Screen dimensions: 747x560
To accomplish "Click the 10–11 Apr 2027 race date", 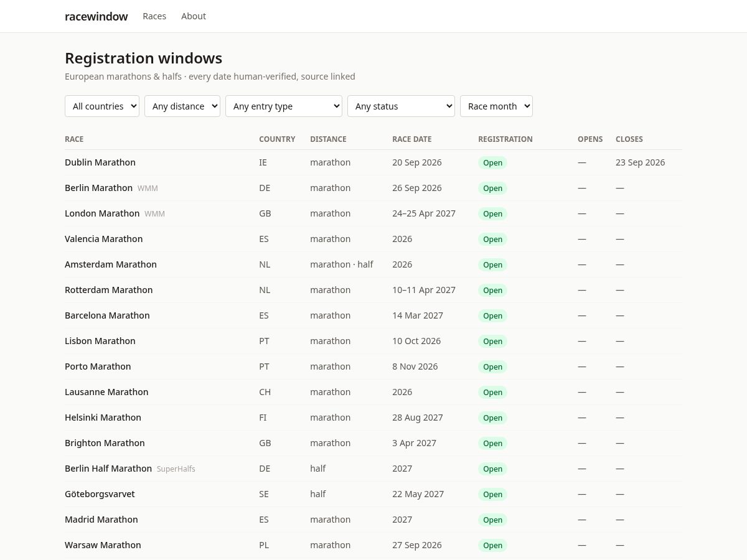I will [424, 290].
